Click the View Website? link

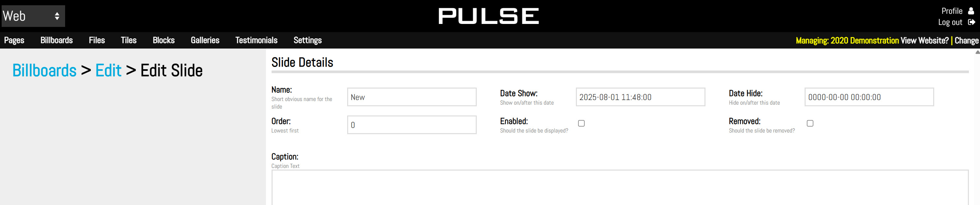924,41
